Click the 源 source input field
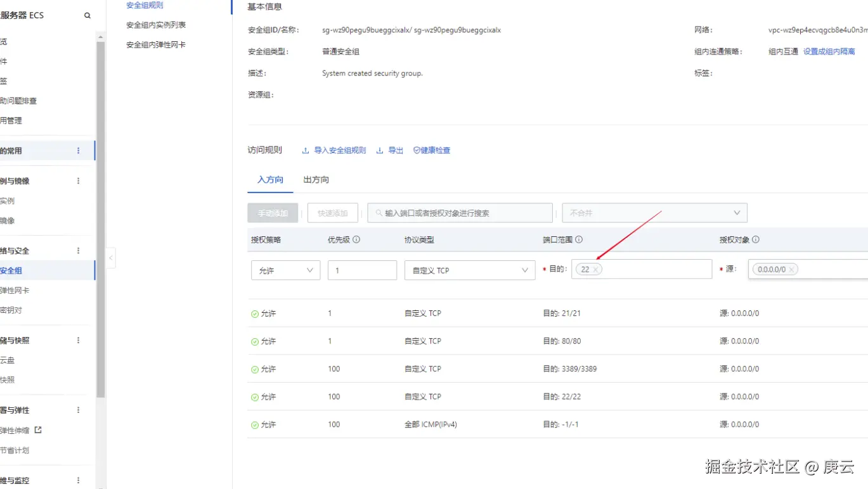868x489 pixels. point(808,269)
